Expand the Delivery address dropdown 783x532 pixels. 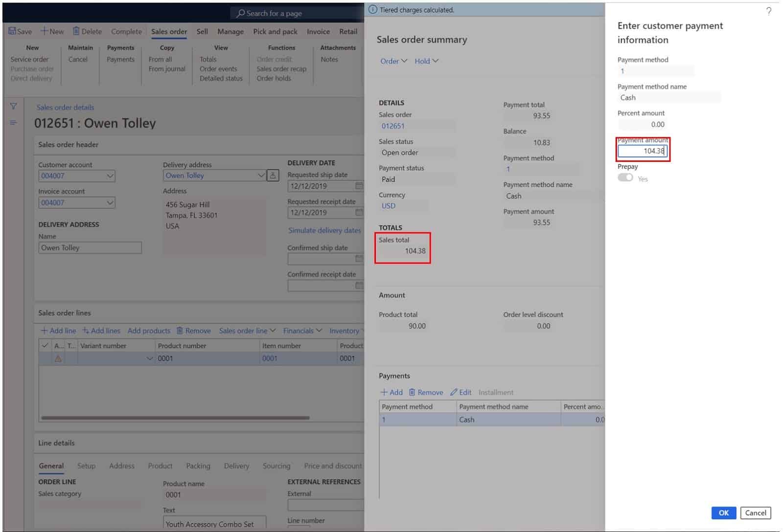(261, 175)
